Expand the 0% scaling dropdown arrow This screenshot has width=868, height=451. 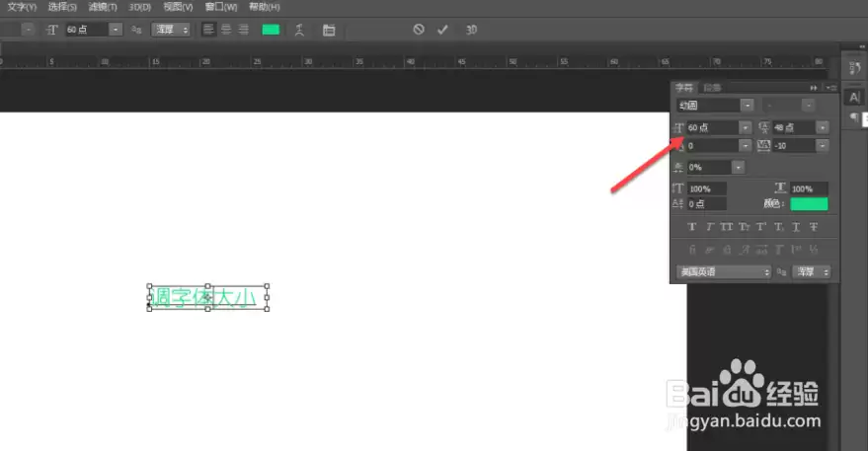click(x=738, y=167)
